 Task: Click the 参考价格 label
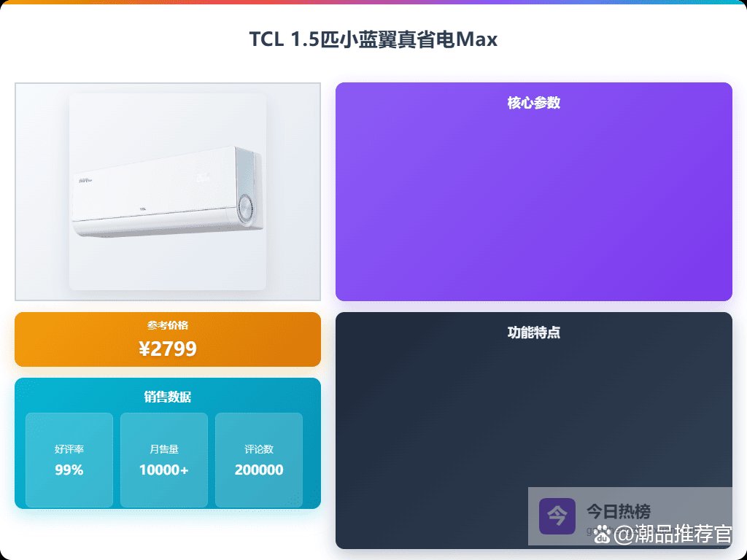tap(168, 325)
